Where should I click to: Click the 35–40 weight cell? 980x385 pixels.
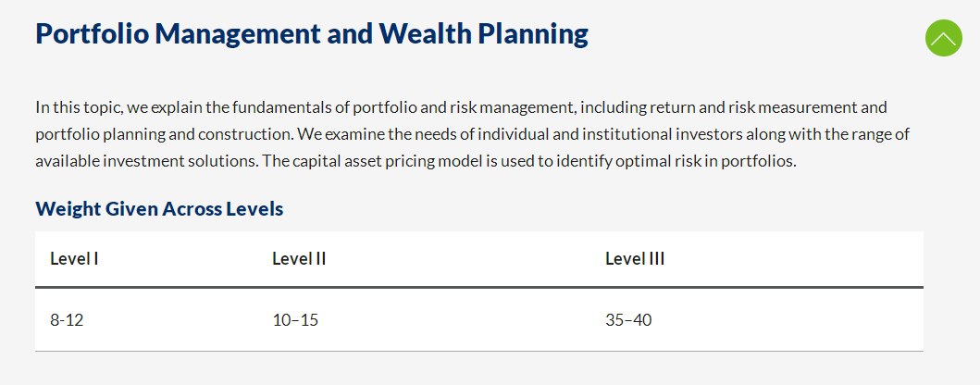point(628,320)
